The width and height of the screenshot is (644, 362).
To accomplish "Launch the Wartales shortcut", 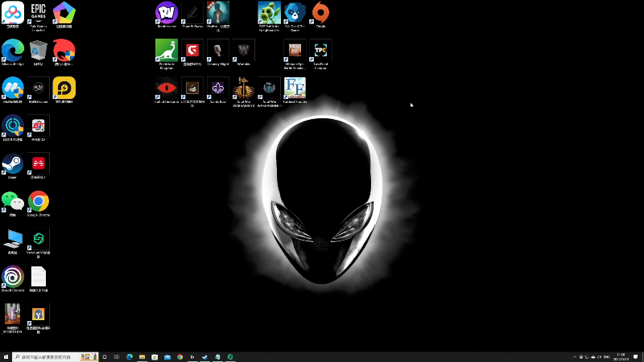I will pyautogui.click(x=244, y=51).
